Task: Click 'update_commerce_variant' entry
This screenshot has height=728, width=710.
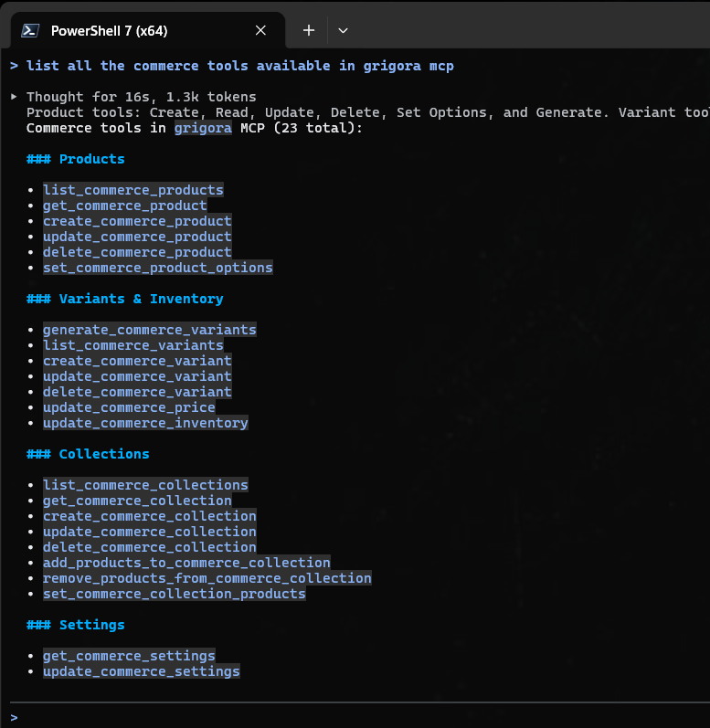Action: (x=137, y=376)
